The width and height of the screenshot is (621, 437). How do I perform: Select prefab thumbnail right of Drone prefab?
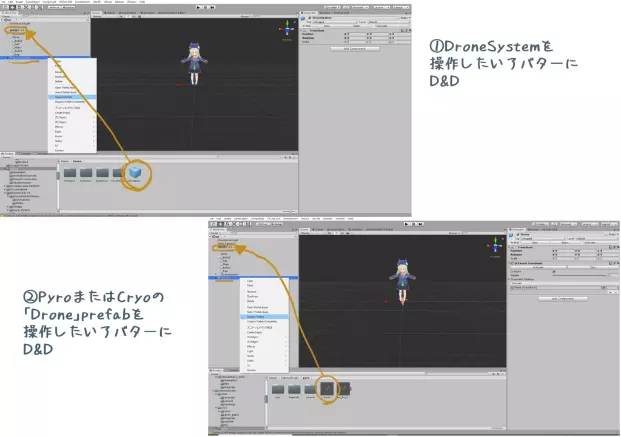coord(343,389)
